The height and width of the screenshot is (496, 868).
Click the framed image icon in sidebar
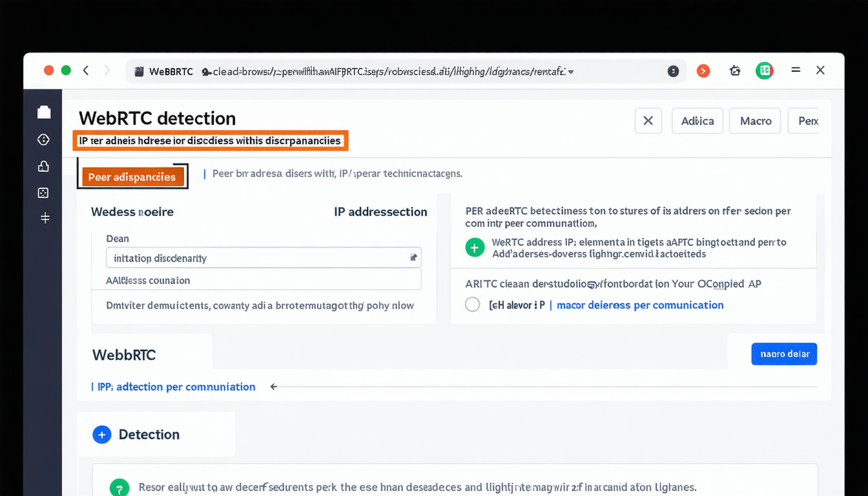click(43, 192)
